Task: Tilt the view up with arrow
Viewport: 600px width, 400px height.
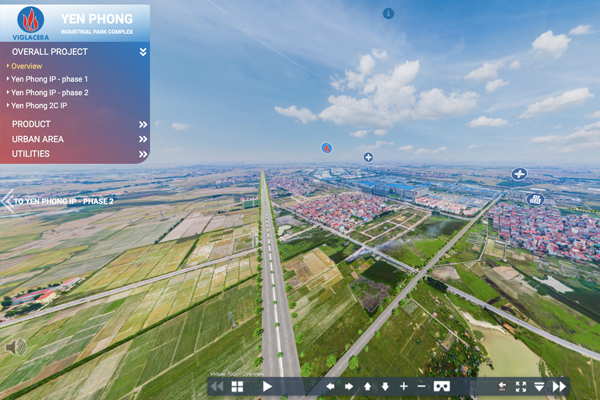Action: point(367,386)
